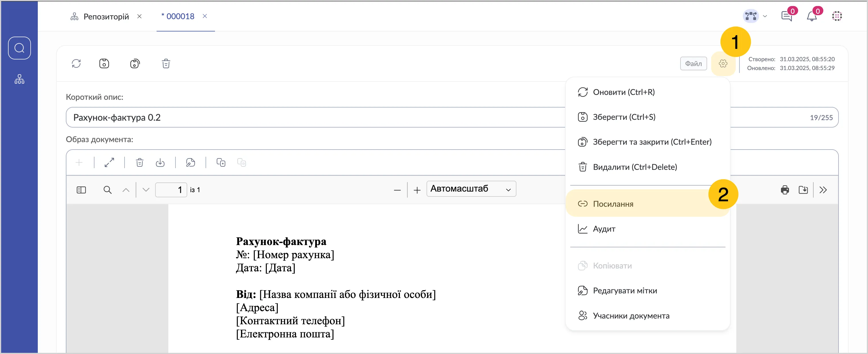
Task: Click the trash icon in top toolbar
Action: 166,63
